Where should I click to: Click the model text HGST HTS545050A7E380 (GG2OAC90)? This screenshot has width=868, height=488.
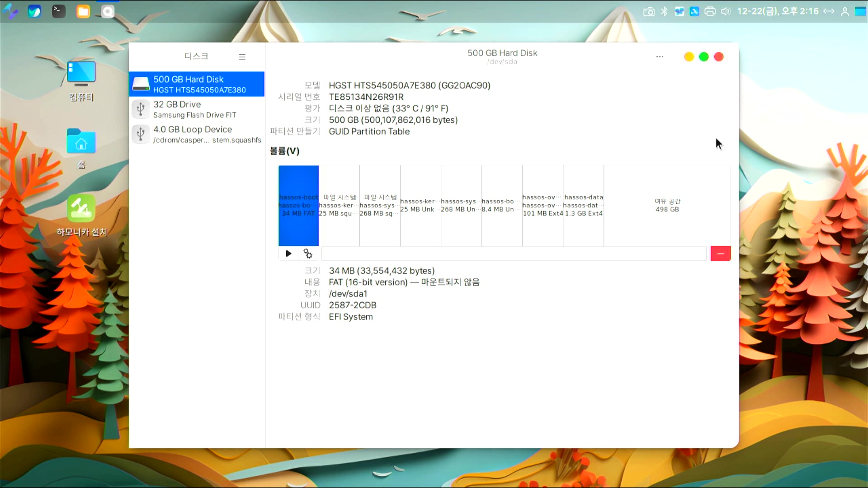pyautogui.click(x=410, y=85)
